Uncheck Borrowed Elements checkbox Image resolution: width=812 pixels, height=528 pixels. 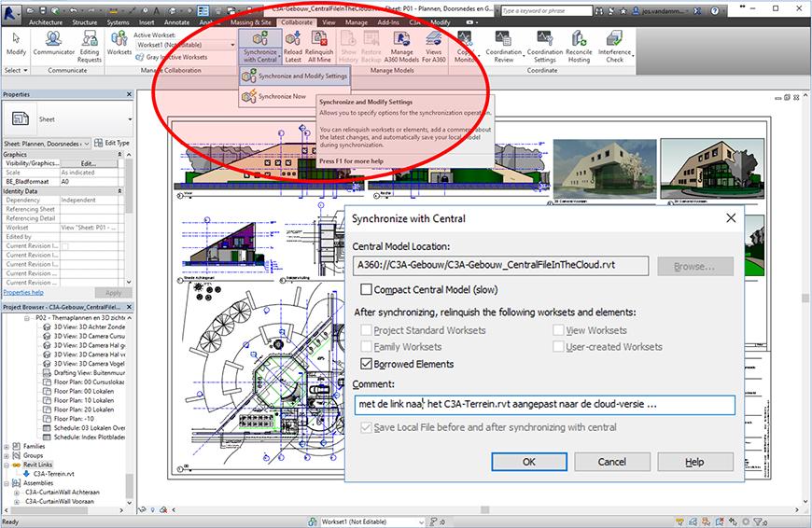[366, 364]
